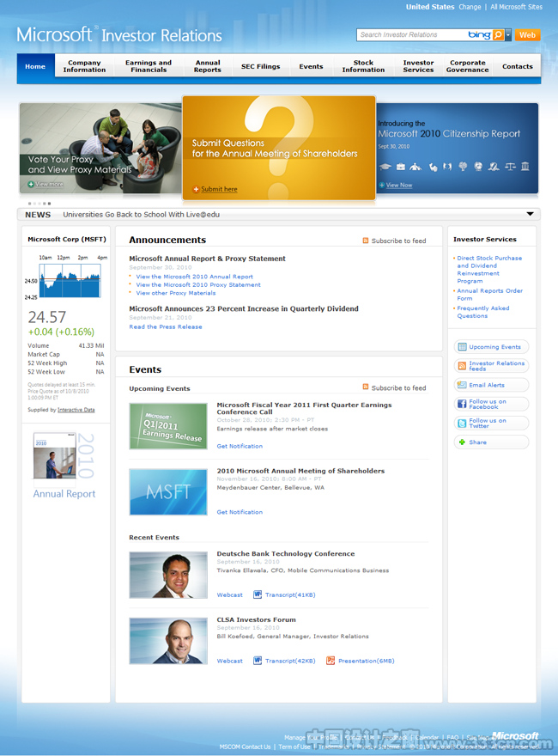Click the Follow us on Facebook icon
558x756 pixels.
(x=462, y=404)
